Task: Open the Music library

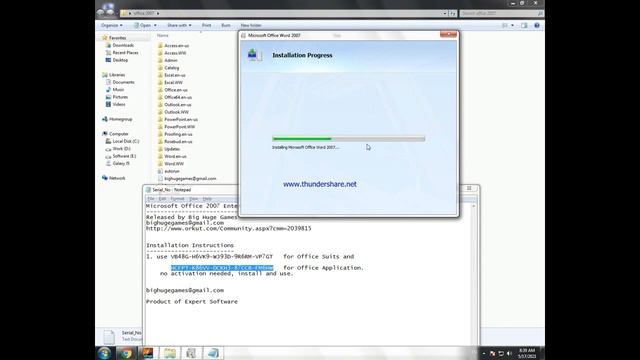Action: pyautogui.click(x=118, y=89)
